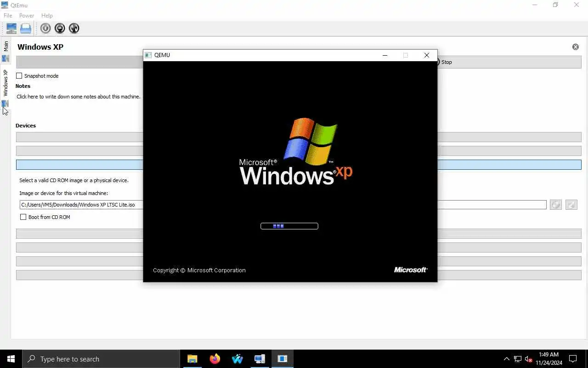This screenshot has height=368, width=588.
Task: Click the active QEMU window taskbar icon
Action: [282, 359]
